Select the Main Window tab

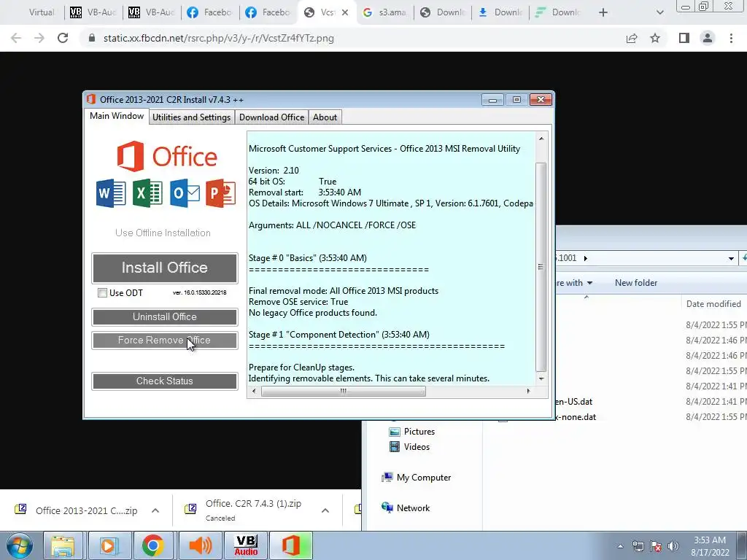(117, 116)
